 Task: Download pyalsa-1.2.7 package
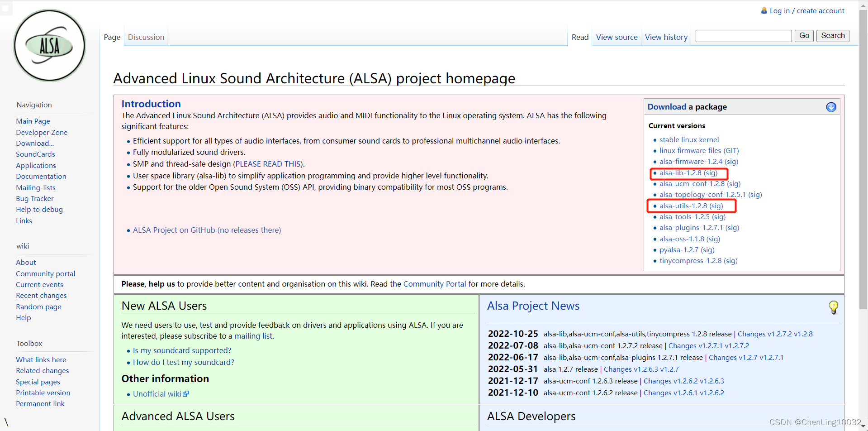[679, 249]
